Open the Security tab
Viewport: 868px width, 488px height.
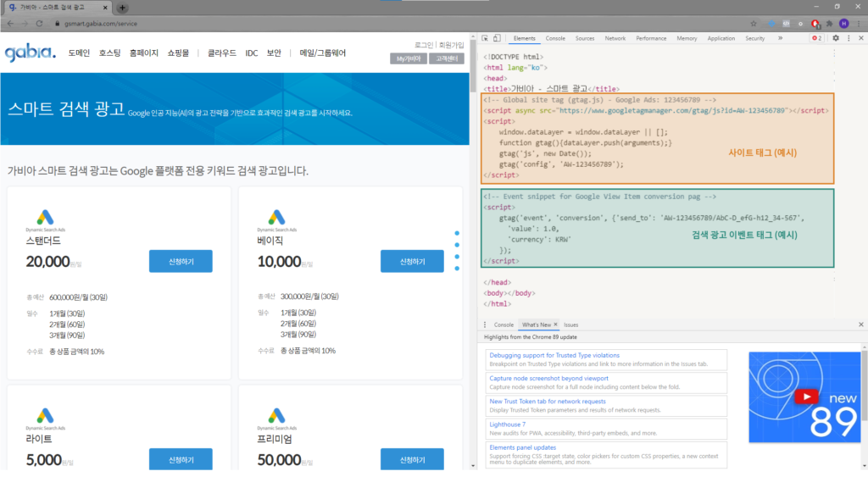point(754,38)
